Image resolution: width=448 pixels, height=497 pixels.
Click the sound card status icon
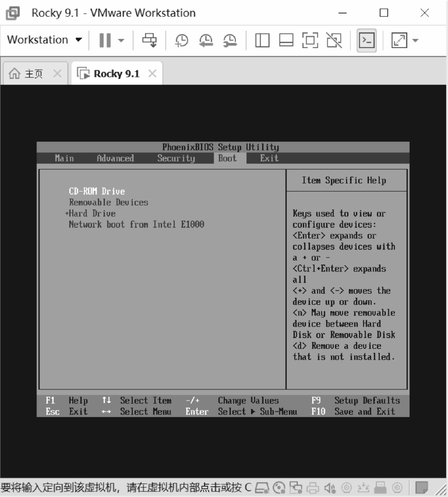click(329, 487)
